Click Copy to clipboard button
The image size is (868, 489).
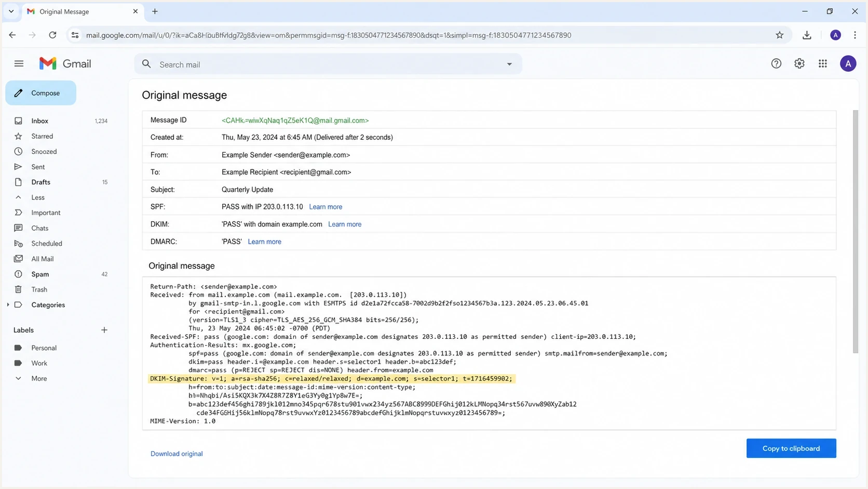[791, 448]
